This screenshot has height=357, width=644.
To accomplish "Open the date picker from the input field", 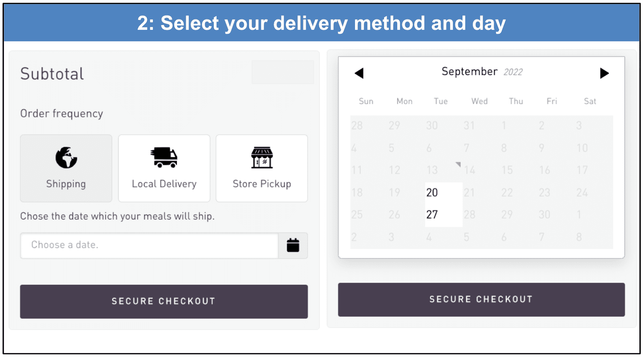I will [x=149, y=245].
